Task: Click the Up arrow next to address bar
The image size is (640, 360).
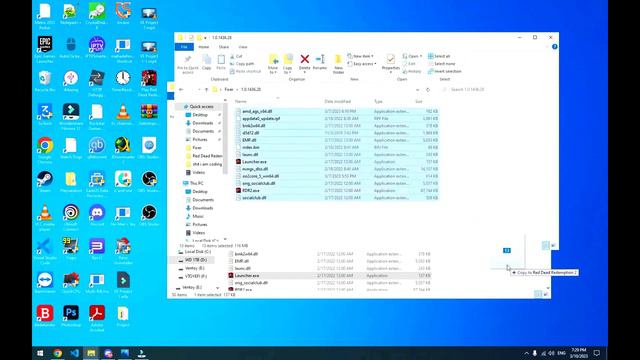Action: [206, 89]
